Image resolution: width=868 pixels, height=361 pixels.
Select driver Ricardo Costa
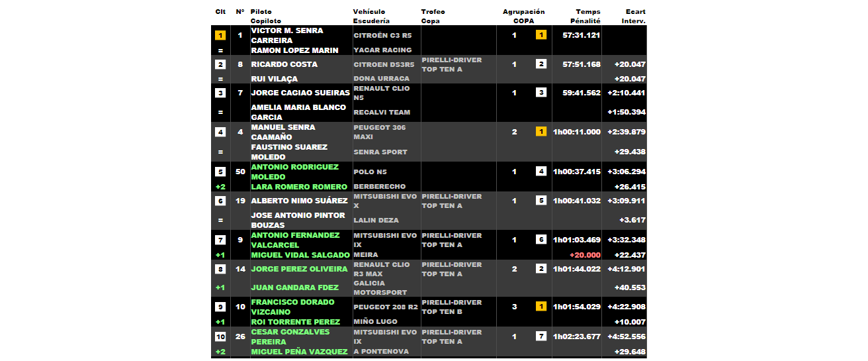click(x=284, y=64)
